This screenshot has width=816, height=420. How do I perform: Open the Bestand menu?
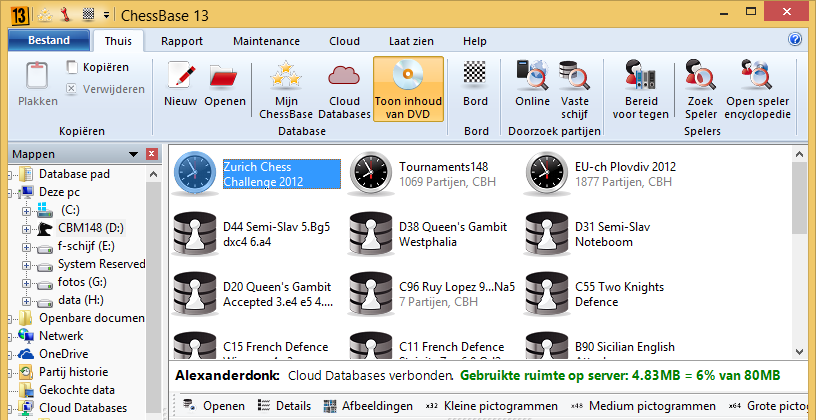click(49, 40)
